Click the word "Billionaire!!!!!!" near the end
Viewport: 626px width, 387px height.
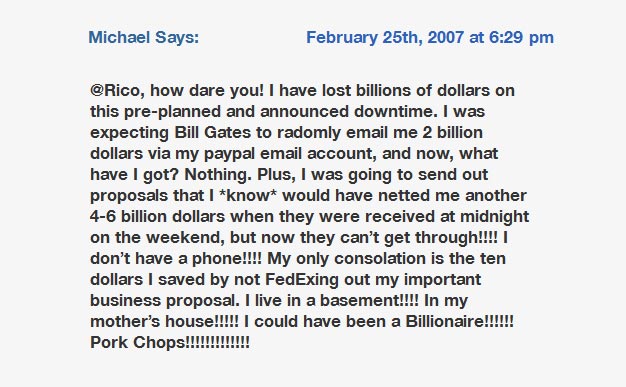460,321
